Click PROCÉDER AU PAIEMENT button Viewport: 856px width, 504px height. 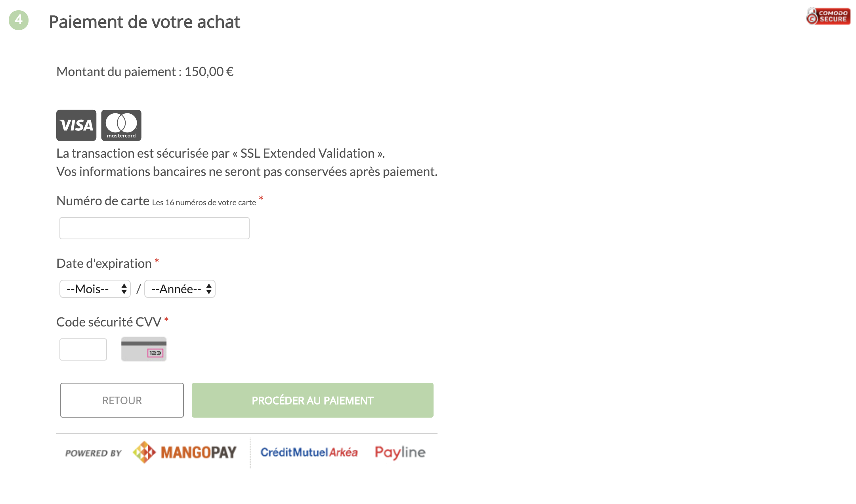click(313, 400)
